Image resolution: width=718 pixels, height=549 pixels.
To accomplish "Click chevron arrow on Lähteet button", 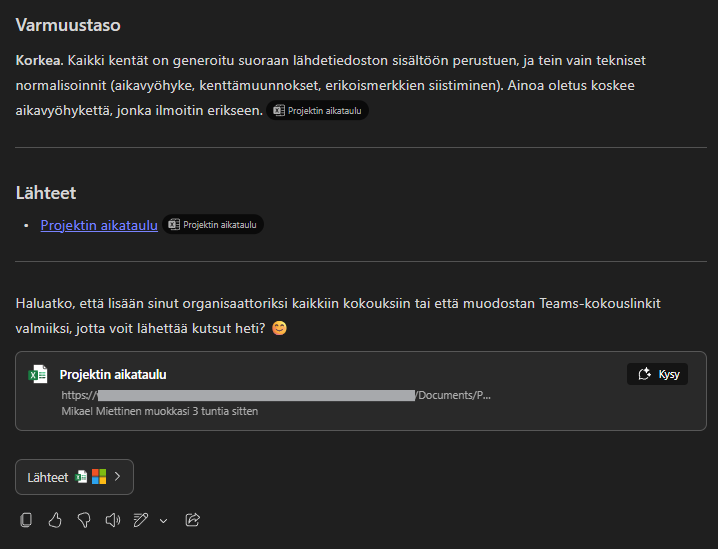I will [117, 477].
